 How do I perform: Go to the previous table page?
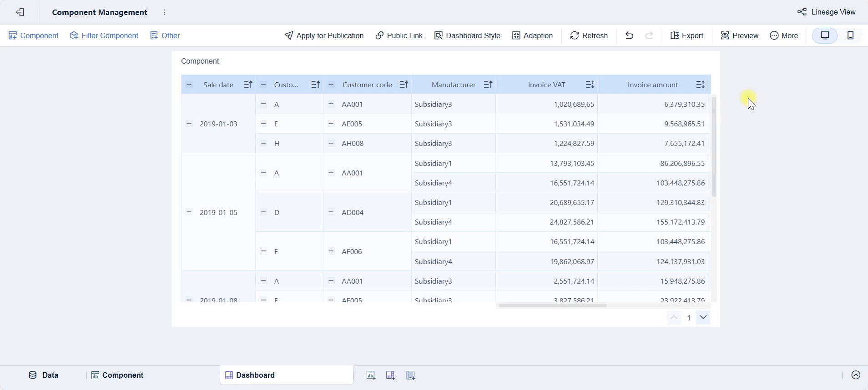pyautogui.click(x=674, y=317)
